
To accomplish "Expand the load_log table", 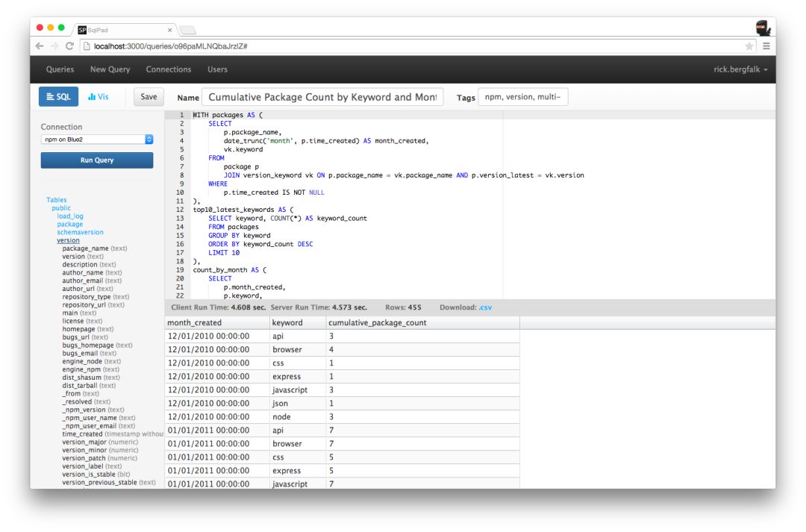I will pyautogui.click(x=70, y=216).
